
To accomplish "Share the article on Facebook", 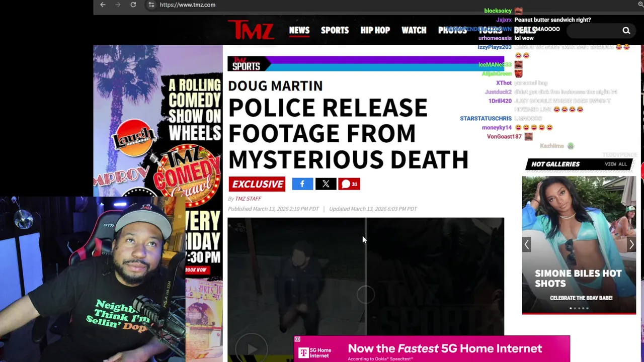I will point(302,184).
